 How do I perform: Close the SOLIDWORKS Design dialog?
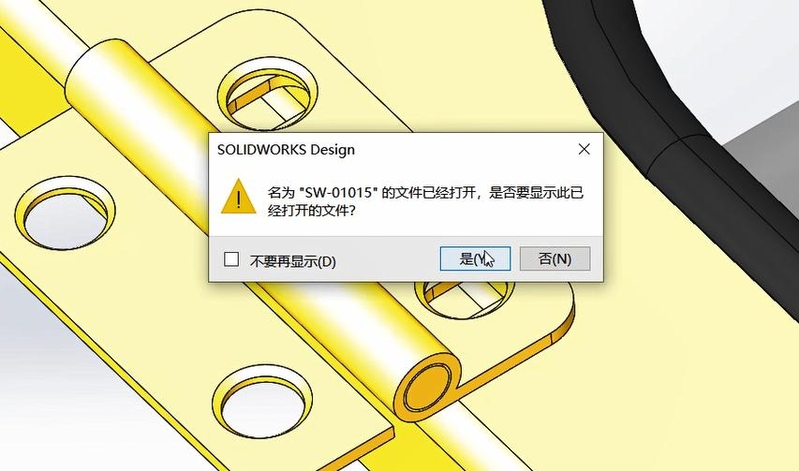click(x=584, y=149)
